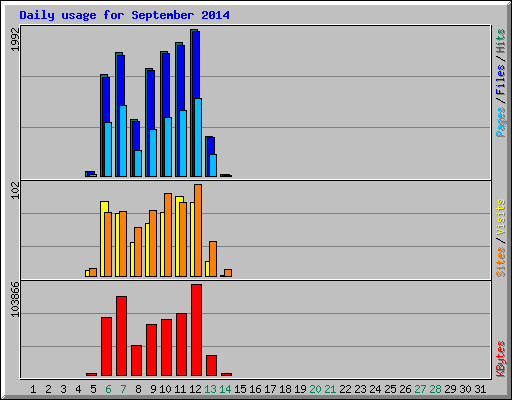Click the cyan pages bar for day 10
Image resolution: width=512 pixels, height=400 pixels.
(168, 147)
